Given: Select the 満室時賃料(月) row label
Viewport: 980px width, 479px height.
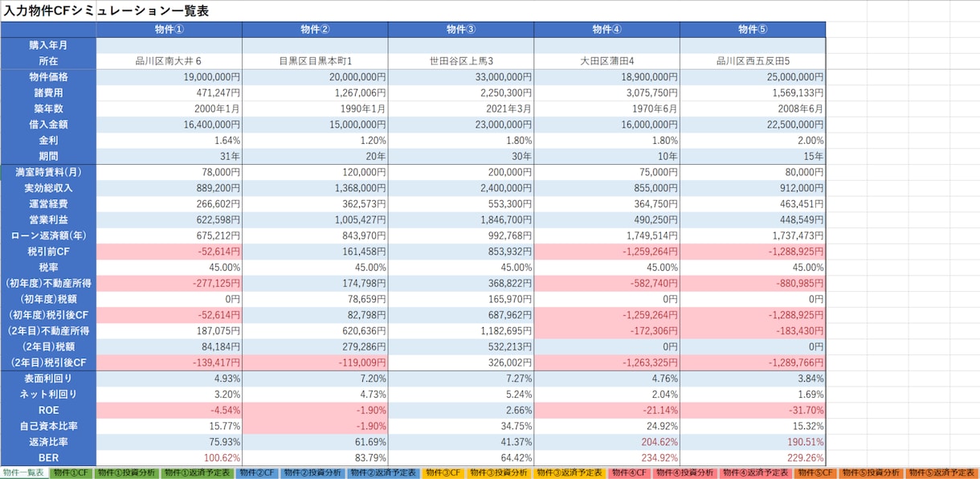Looking at the screenshot, I should pyautogui.click(x=48, y=172).
